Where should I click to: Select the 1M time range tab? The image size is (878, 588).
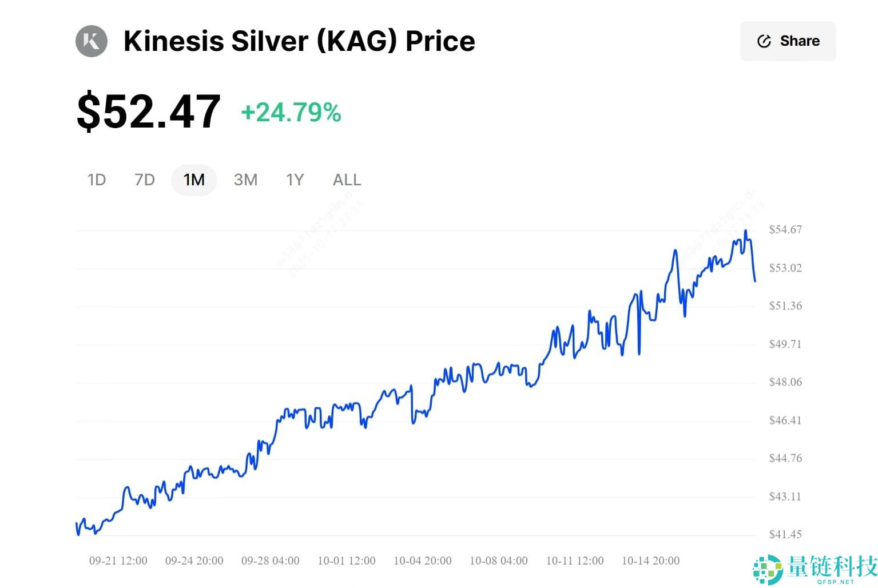194,180
